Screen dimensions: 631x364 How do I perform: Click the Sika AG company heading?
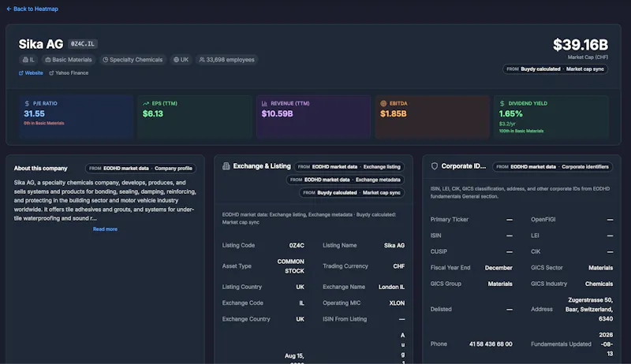pos(41,44)
